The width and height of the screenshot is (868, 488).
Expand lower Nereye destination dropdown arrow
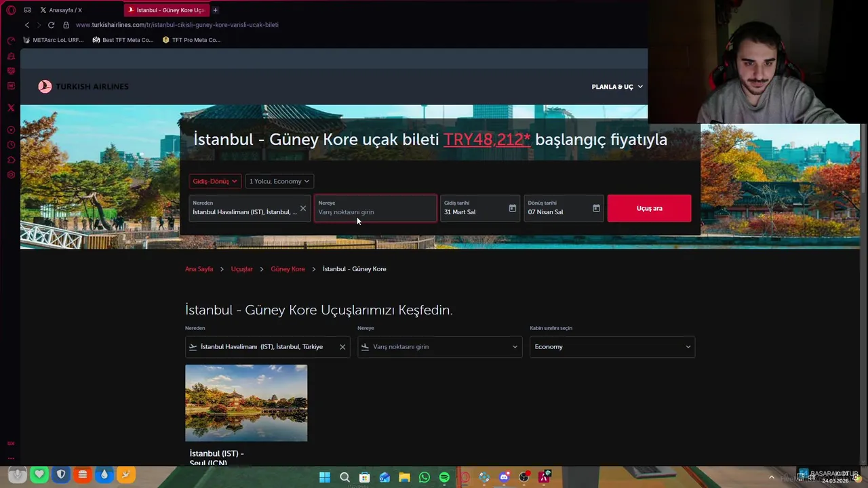coord(515,347)
